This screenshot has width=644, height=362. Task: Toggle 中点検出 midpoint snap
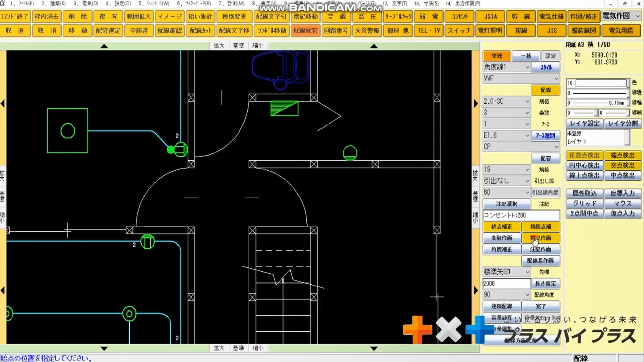pos(623,175)
